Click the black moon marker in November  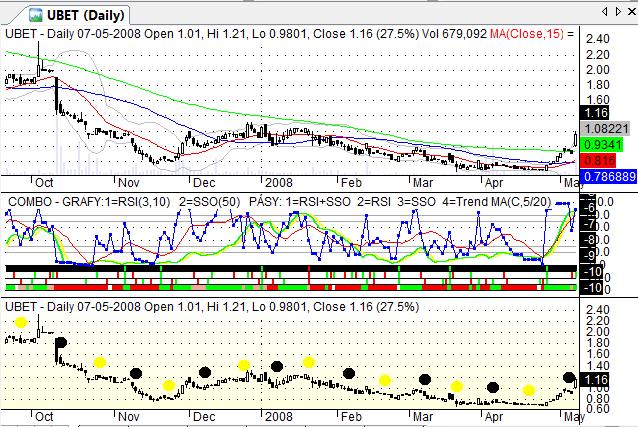(136, 373)
